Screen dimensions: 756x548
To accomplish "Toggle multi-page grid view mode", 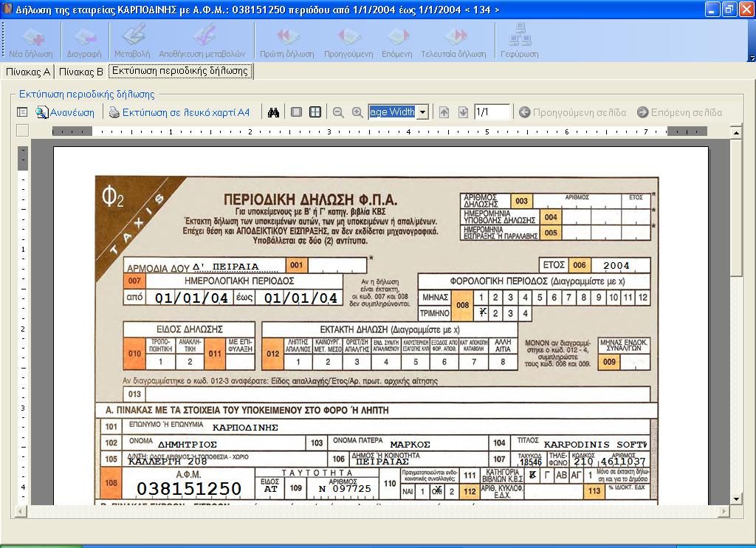I will [315, 112].
